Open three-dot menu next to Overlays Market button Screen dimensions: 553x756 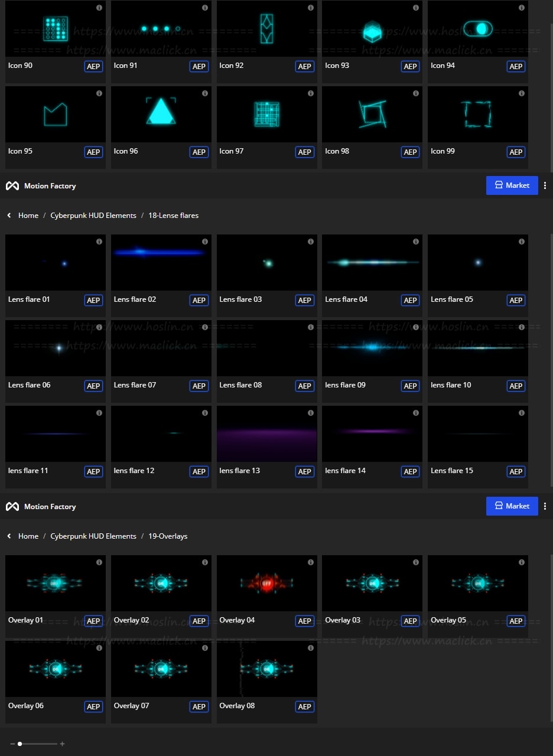[x=545, y=506]
